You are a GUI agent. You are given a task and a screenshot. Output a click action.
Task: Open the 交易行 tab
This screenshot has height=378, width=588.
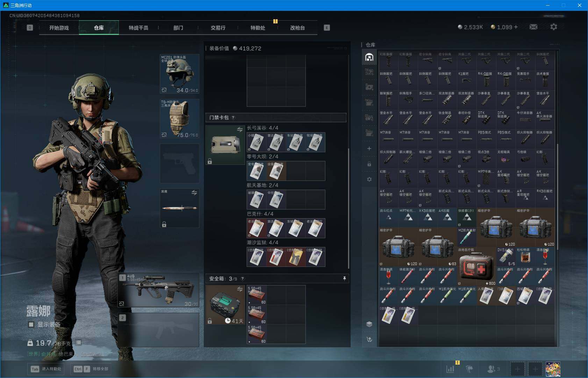(x=218, y=28)
